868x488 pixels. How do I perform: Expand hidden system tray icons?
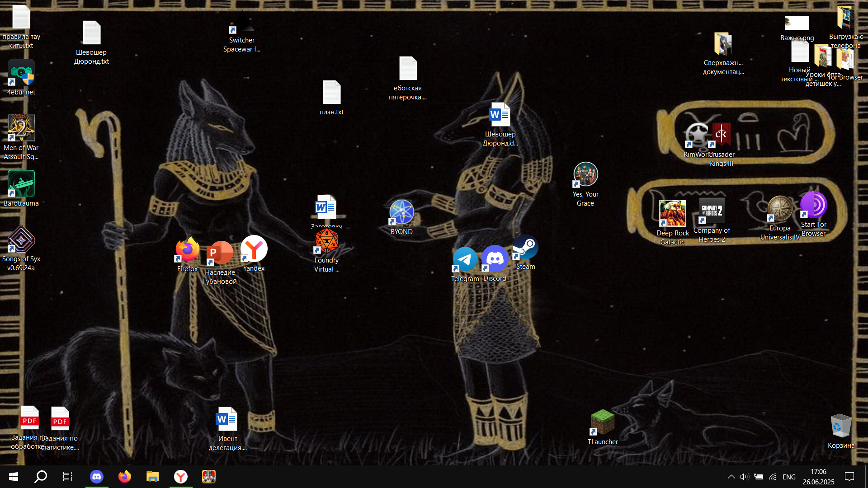pyautogui.click(x=731, y=477)
